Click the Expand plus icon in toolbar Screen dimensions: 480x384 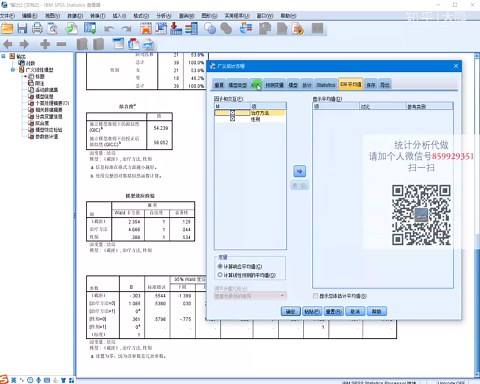pos(45,44)
